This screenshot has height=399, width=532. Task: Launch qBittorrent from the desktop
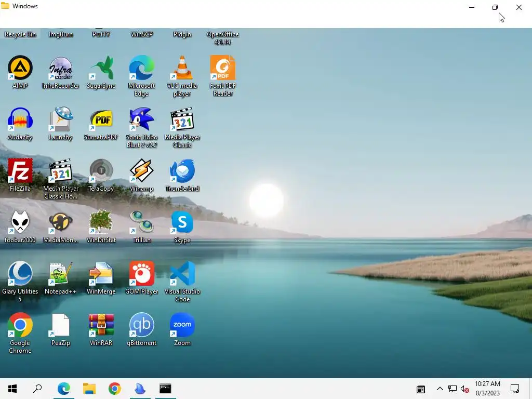coord(141,329)
